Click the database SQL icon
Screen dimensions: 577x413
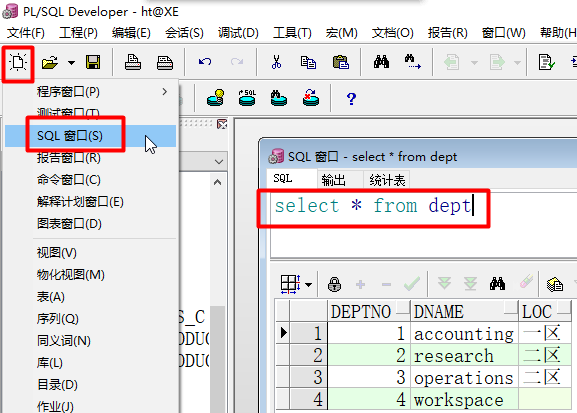click(247, 98)
